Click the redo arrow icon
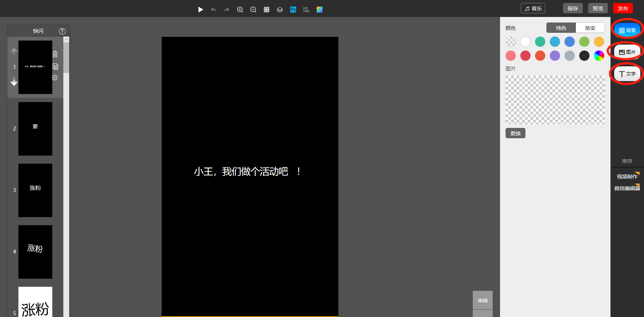 [227, 10]
